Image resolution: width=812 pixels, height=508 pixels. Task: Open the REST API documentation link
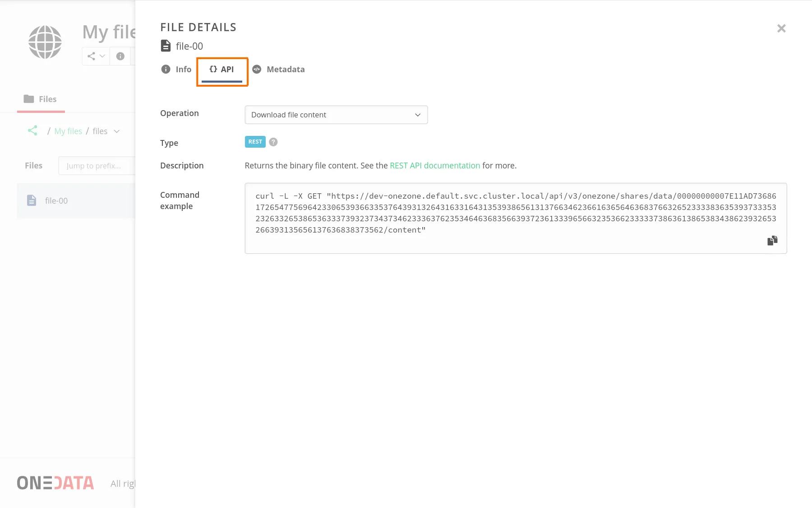point(434,165)
